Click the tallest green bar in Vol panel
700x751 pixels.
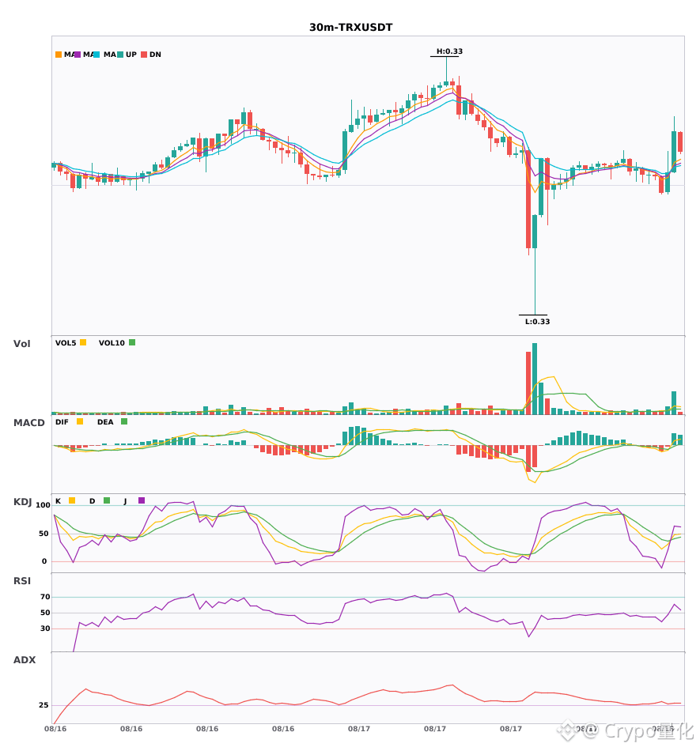535,379
